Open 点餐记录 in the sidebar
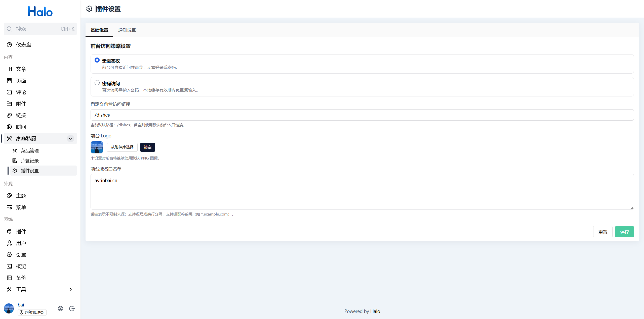 (x=30, y=161)
